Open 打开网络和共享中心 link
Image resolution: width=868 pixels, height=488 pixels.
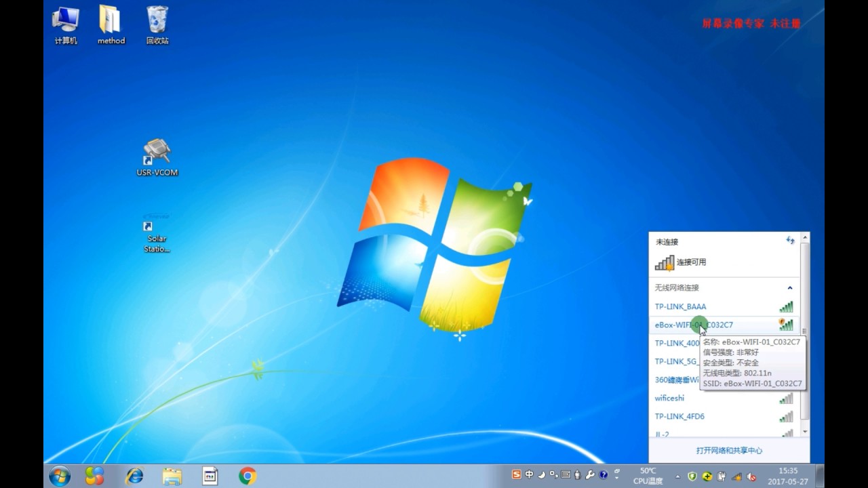point(729,450)
